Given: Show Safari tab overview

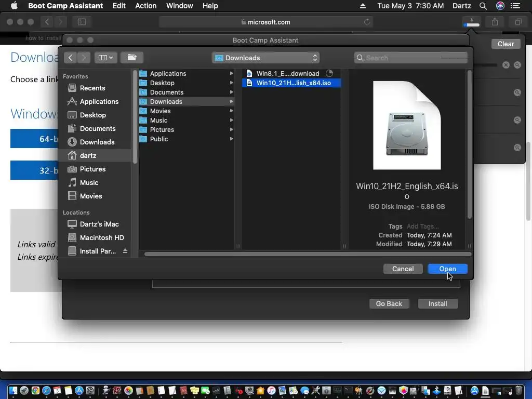Looking at the screenshot, I should (x=518, y=22).
